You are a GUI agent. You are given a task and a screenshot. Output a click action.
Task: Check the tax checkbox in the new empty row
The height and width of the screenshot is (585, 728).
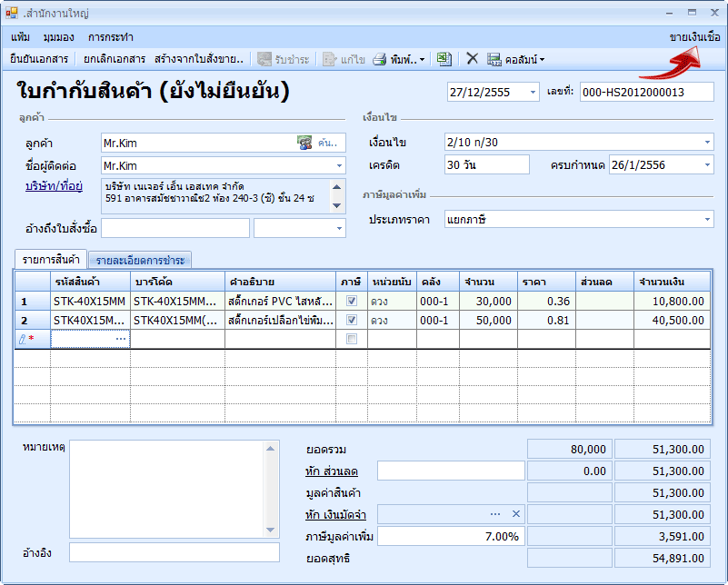351,339
